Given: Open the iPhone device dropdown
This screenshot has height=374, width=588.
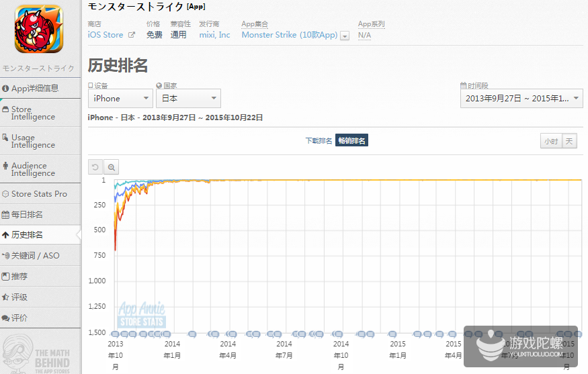Looking at the screenshot, I should point(120,98).
